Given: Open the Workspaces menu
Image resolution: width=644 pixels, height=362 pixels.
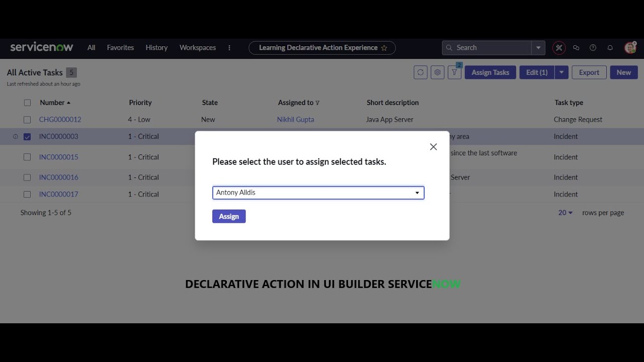Looking at the screenshot, I should click(198, 48).
